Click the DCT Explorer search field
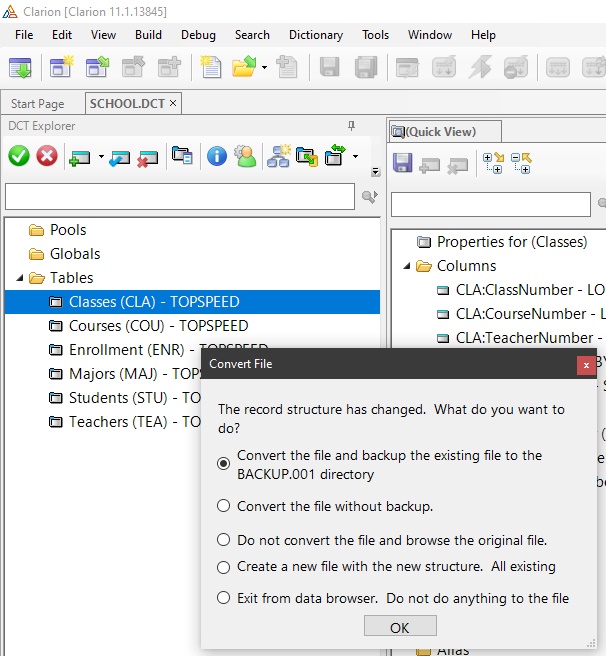606x656 pixels. pyautogui.click(x=180, y=196)
